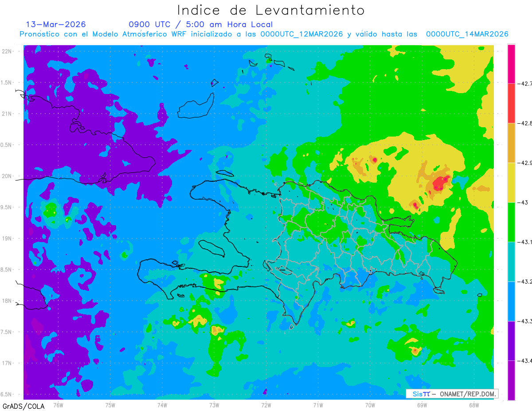
Task: Pick the green swatch in the color bar
Action: [x=511, y=222]
